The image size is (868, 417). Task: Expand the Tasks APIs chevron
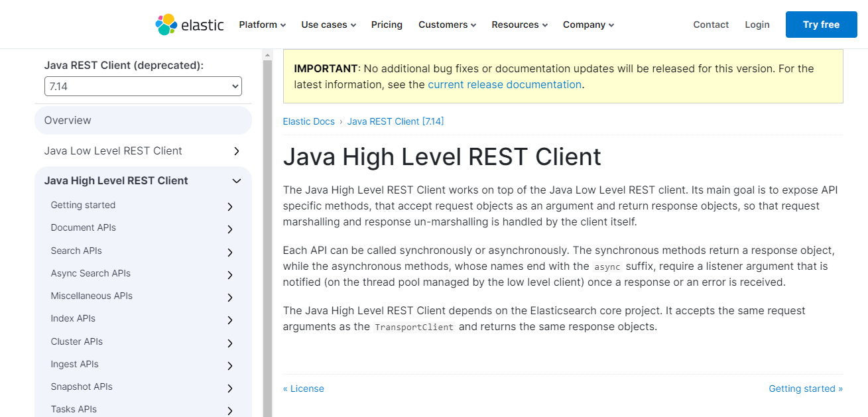pyautogui.click(x=230, y=411)
